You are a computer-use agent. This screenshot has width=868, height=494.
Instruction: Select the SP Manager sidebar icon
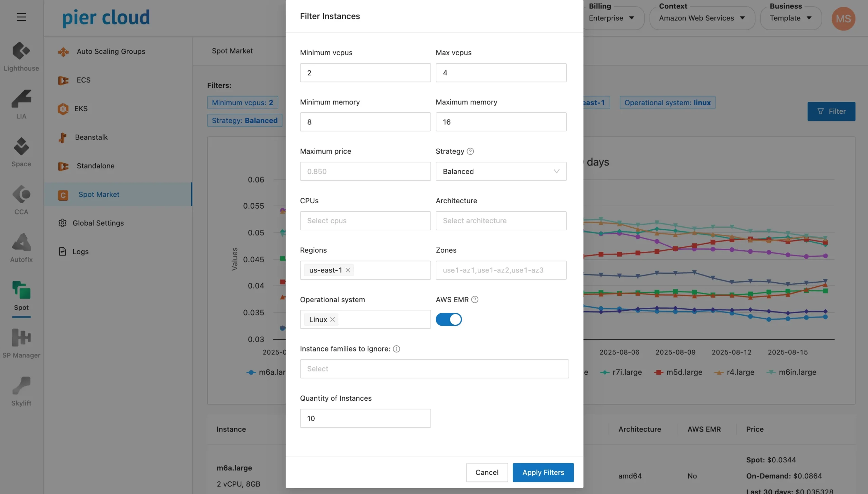pyautogui.click(x=21, y=338)
